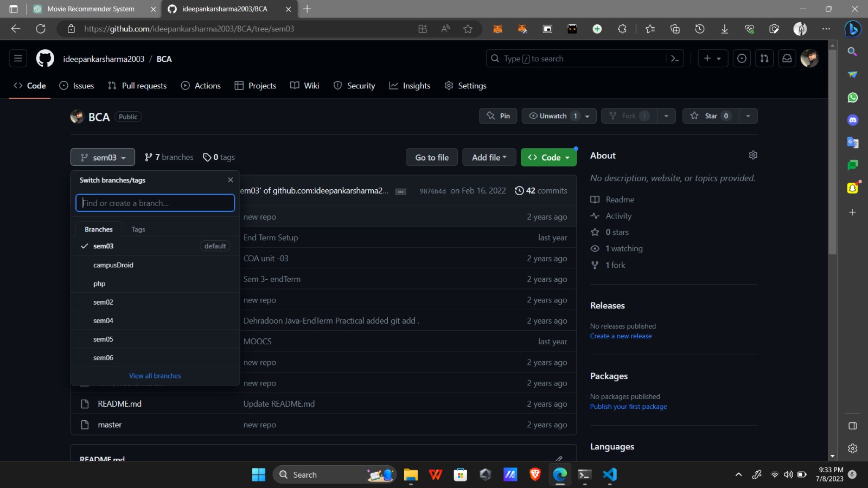This screenshot has width=868, height=488.
Task: Open the Star lists dropdown arrow
Action: [748, 116]
